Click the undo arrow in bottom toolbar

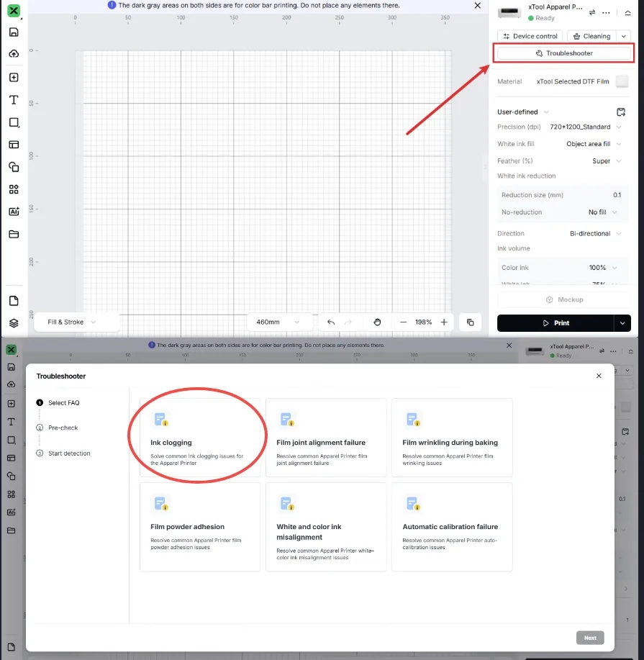pos(331,322)
